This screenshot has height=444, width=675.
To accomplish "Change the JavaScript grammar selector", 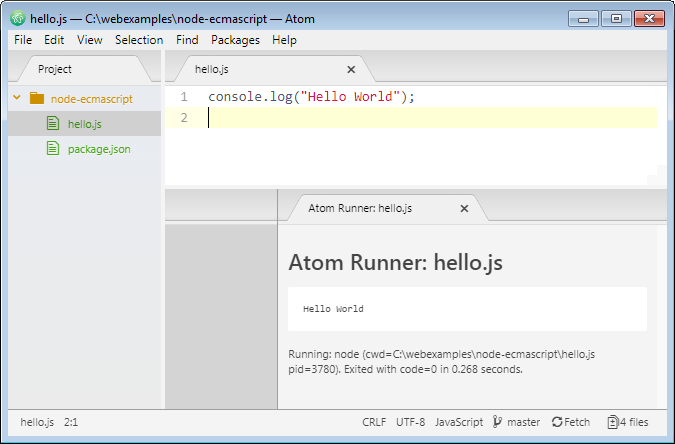I will (459, 422).
